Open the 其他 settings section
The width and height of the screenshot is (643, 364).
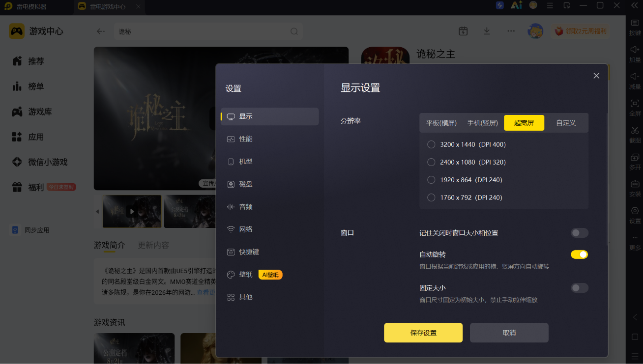click(270, 297)
